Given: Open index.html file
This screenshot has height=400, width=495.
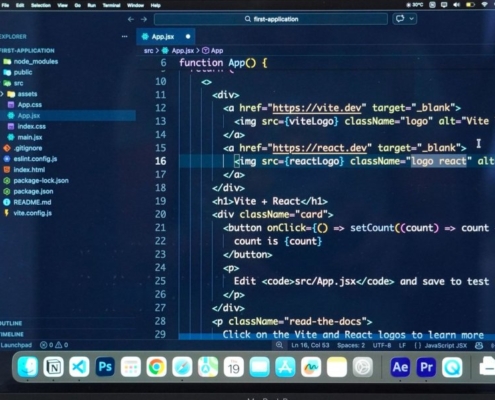Looking at the screenshot, I should pos(29,170).
